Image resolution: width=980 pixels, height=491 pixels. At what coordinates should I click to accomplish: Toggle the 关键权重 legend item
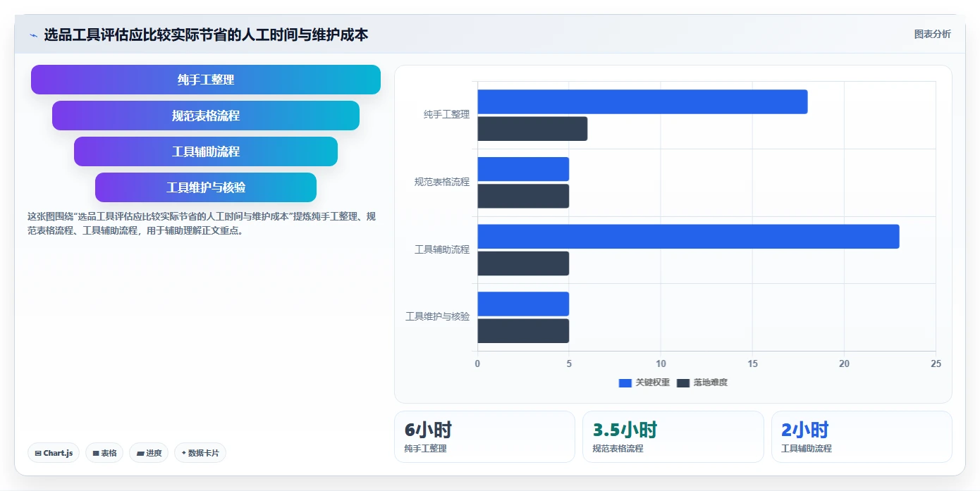point(644,383)
